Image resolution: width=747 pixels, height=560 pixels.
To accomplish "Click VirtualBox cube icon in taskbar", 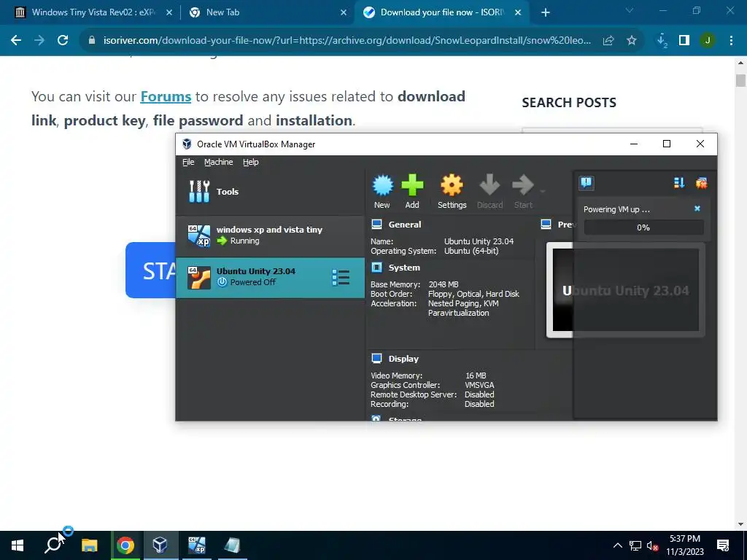I will click(x=160, y=545).
